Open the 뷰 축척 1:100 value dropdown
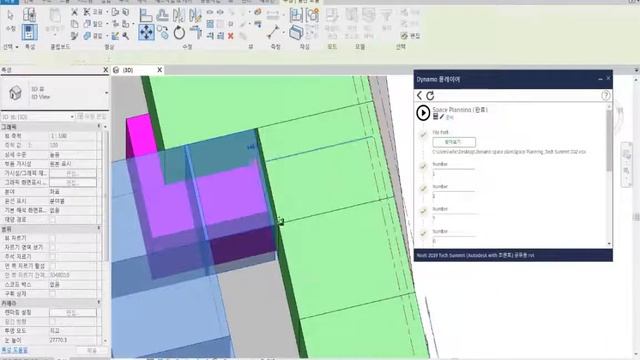640x360 pixels. [x=73, y=136]
